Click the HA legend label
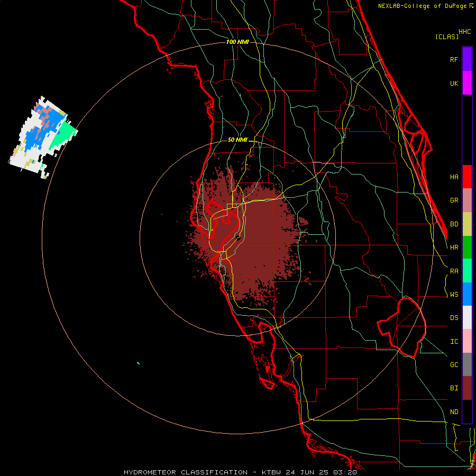The width and height of the screenshot is (476, 476). [x=454, y=177]
